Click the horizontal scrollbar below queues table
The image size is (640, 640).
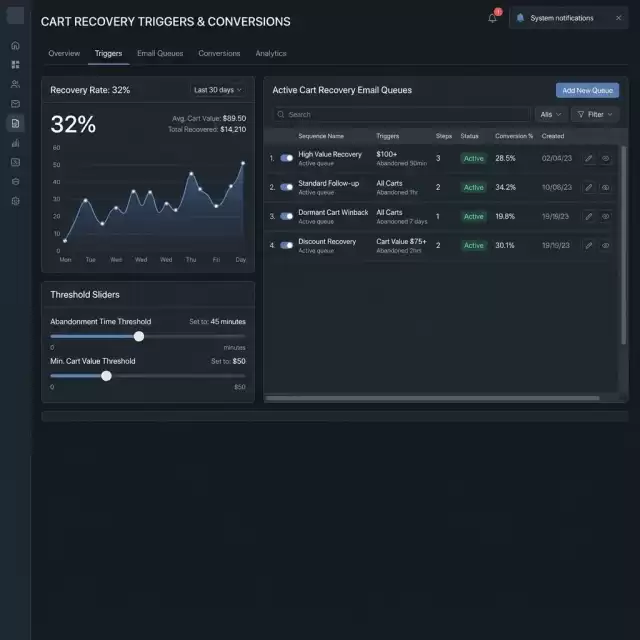(432, 398)
